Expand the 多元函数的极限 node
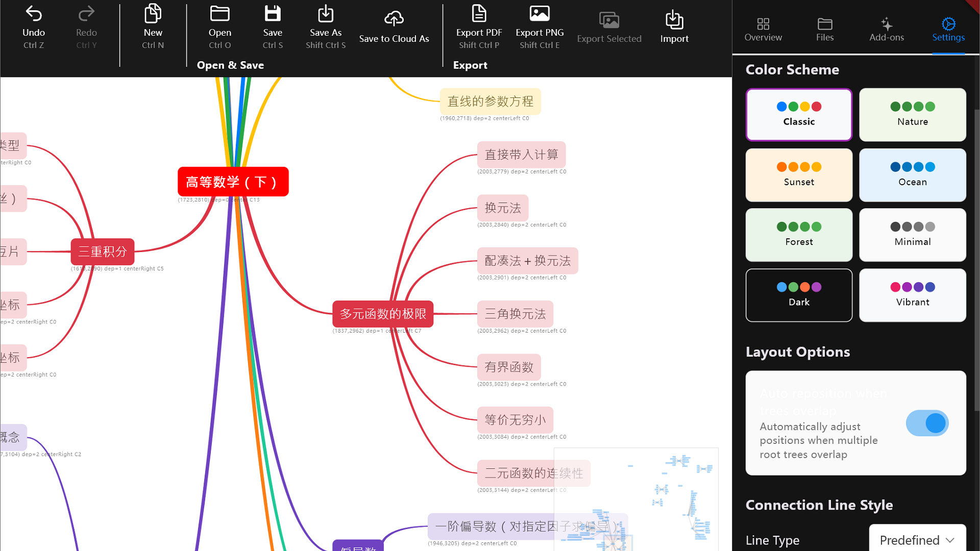Viewport: 980px width, 551px height. pos(382,314)
